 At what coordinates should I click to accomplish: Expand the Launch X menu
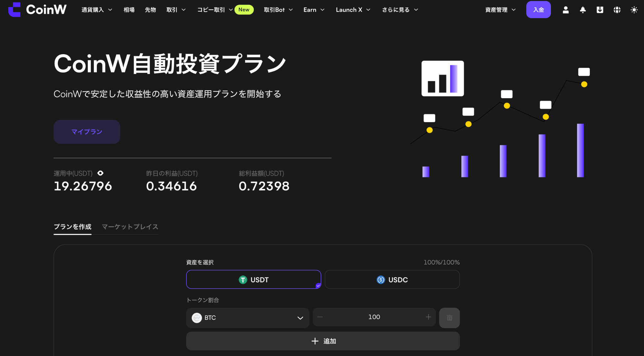point(353,10)
